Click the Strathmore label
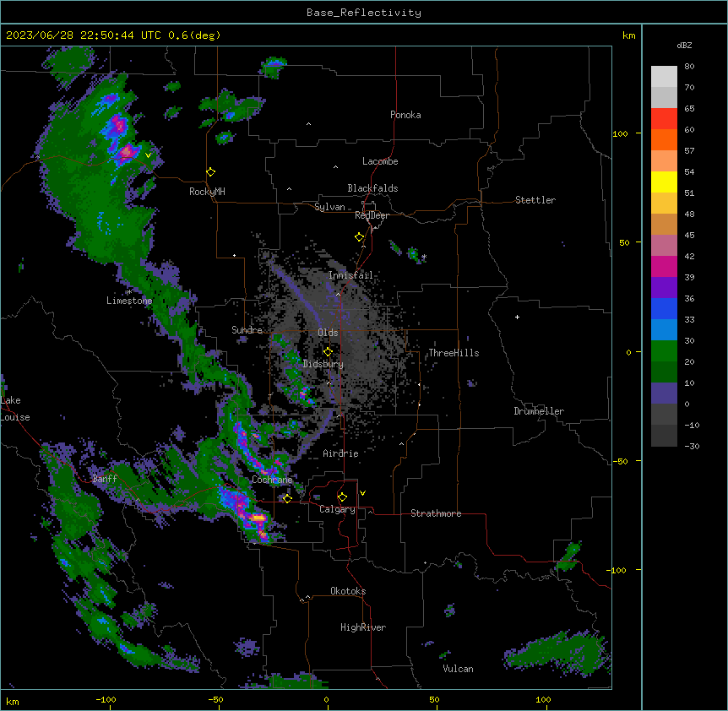Image resolution: width=728 pixels, height=711 pixels. point(436,513)
